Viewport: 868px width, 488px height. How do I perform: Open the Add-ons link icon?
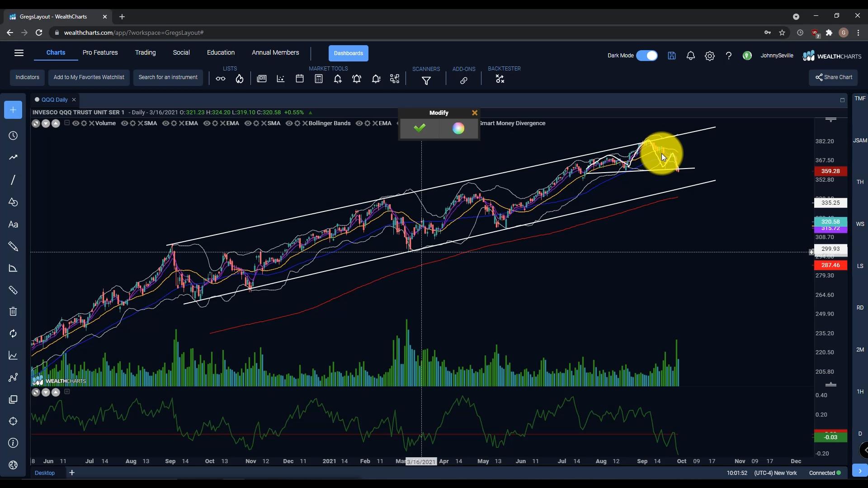464,81
